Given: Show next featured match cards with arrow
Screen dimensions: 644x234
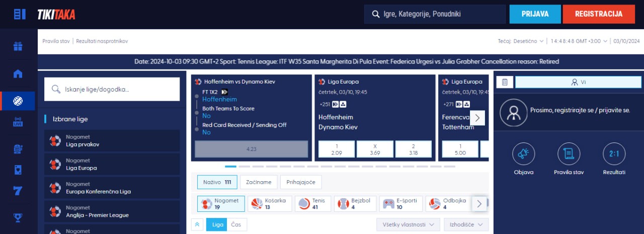Looking at the screenshot, I should point(477,118).
